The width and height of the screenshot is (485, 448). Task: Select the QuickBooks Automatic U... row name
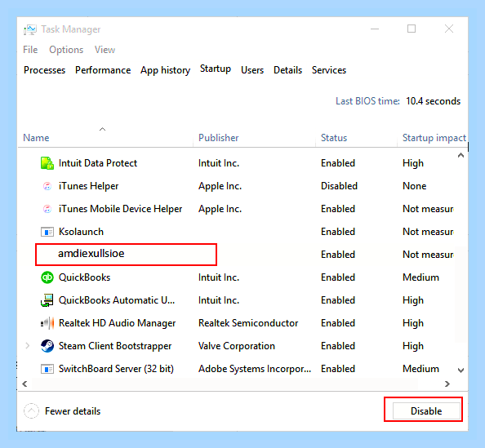[x=117, y=300]
